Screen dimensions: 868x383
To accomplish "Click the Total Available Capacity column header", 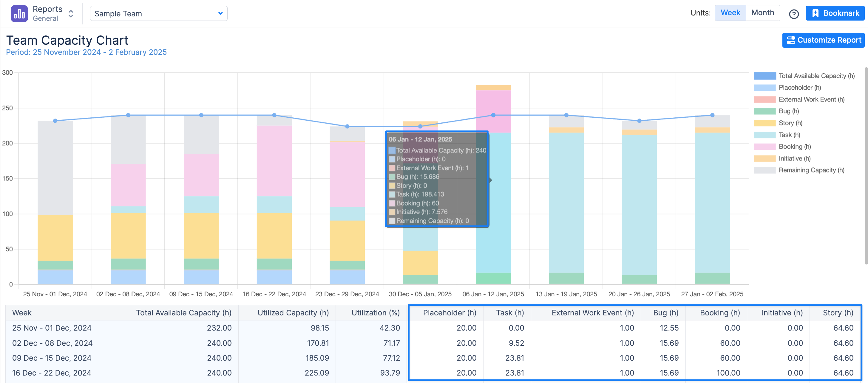I will 184,313.
